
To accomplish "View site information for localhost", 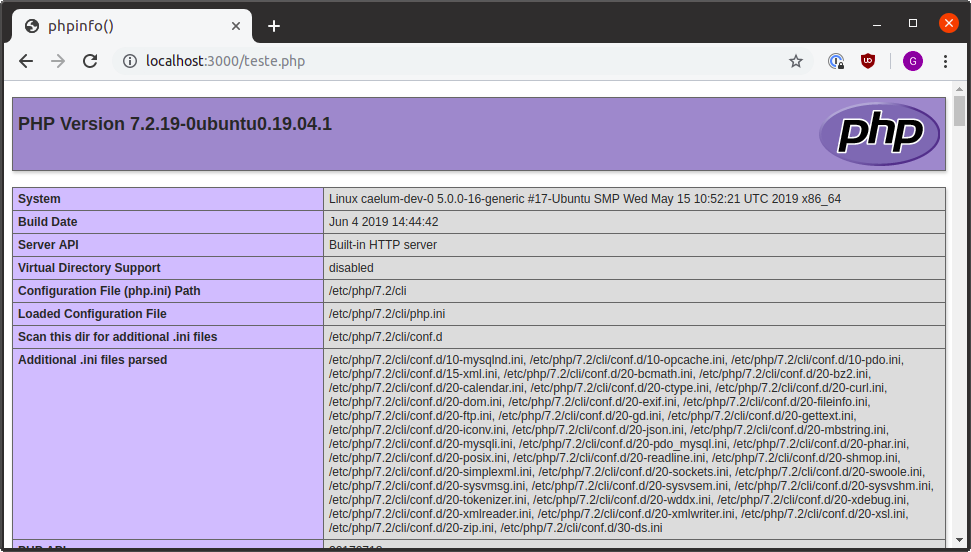I will pyautogui.click(x=129, y=61).
